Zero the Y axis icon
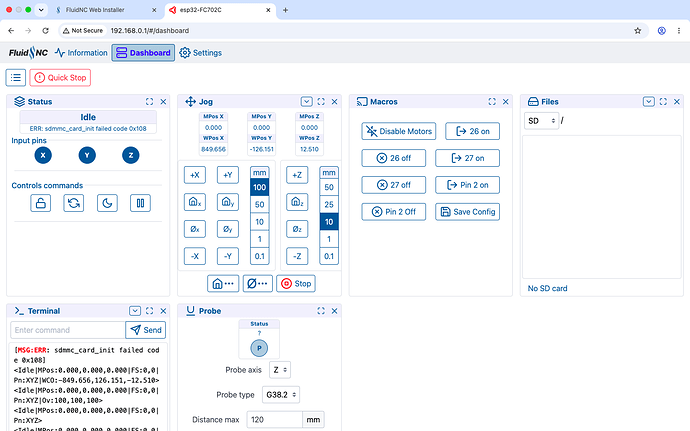 pos(228,229)
